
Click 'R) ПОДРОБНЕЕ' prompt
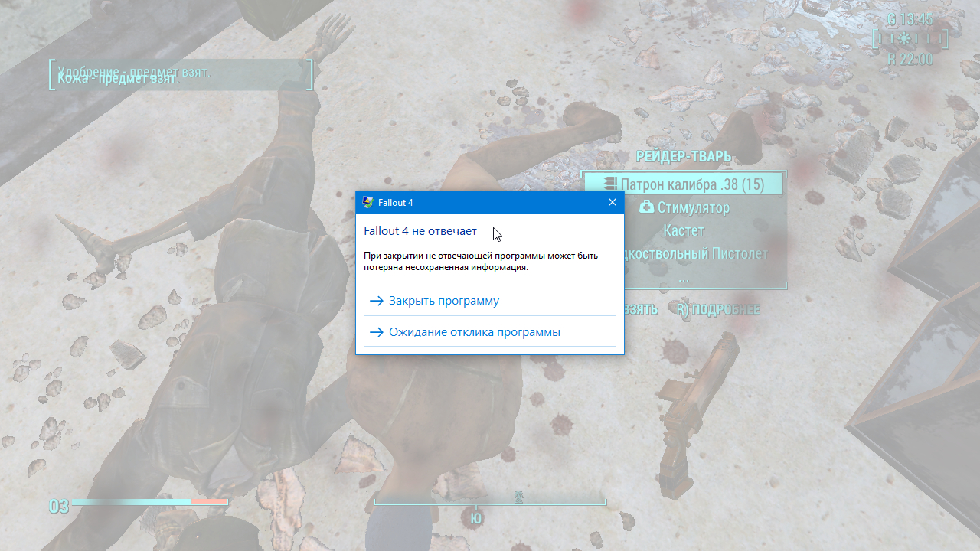click(x=718, y=309)
